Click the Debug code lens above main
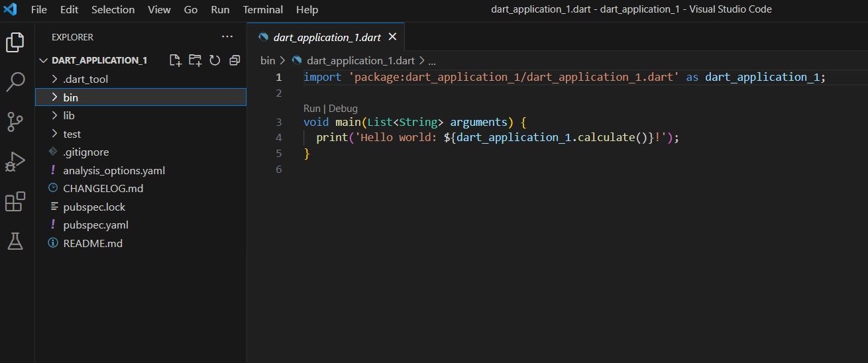Image resolution: width=868 pixels, height=363 pixels. tap(343, 108)
